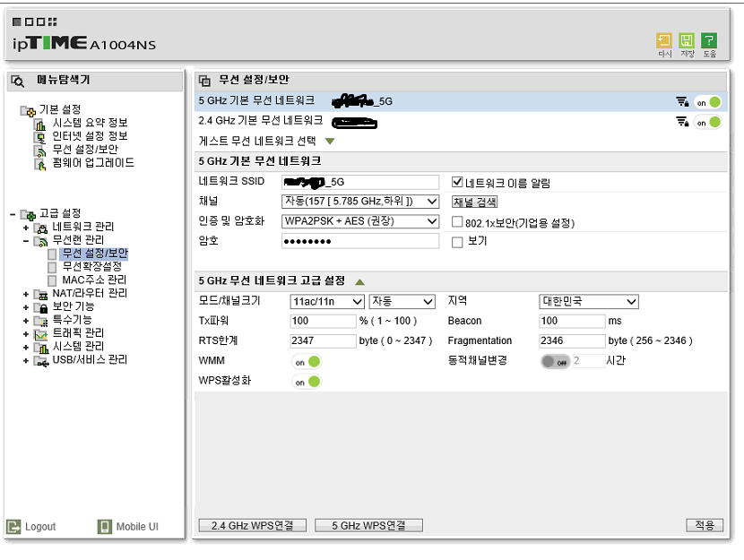Expand the 게스트 무선 네트워크 선택 arrow

coord(330,142)
